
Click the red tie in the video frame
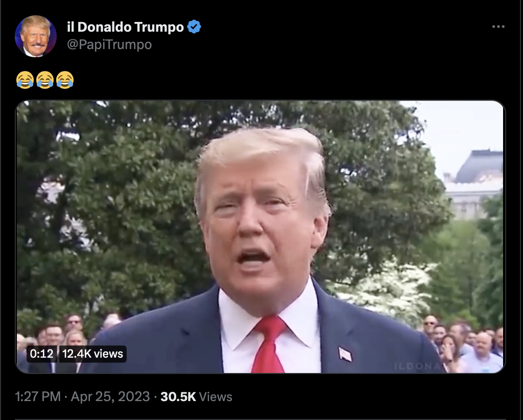(269, 344)
